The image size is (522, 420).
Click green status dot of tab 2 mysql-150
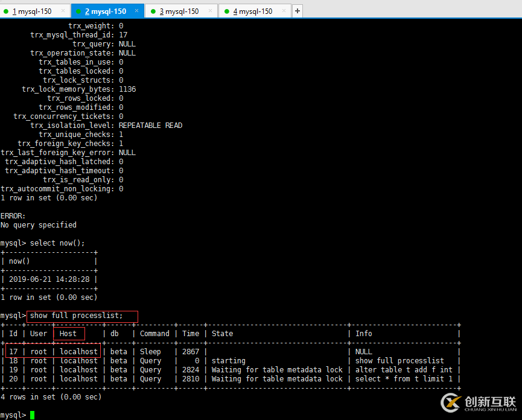click(78, 11)
